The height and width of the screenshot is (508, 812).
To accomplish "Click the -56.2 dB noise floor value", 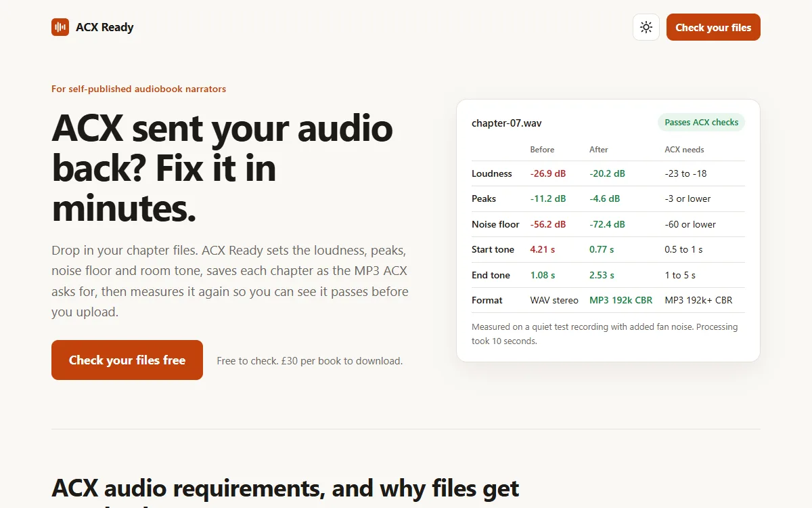I will (548, 224).
